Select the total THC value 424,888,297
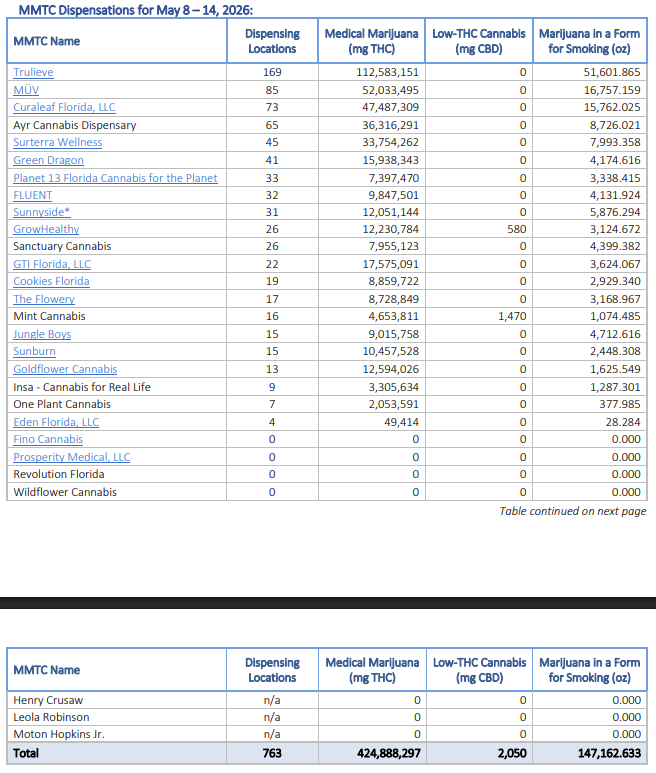 coord(389,753)
